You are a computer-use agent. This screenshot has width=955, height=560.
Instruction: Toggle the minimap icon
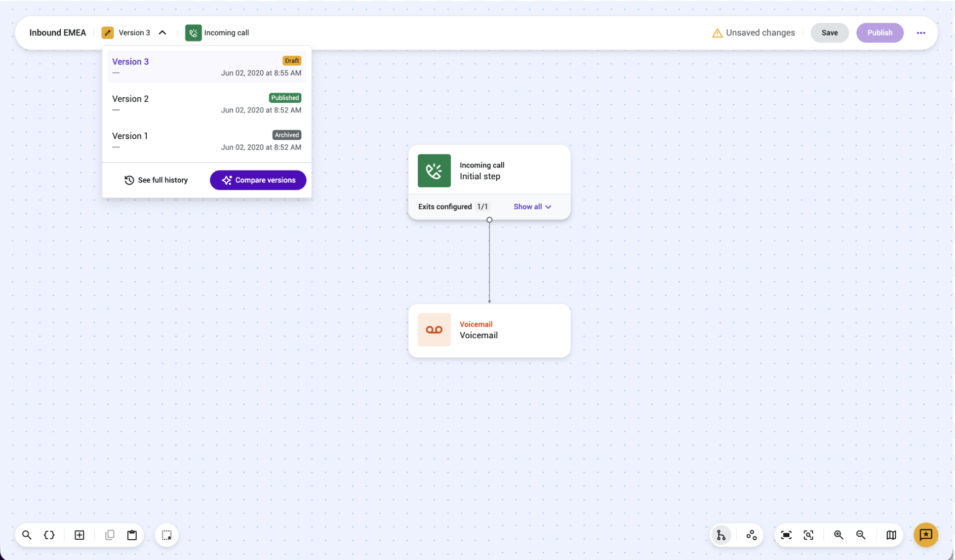tap(891, 535)
